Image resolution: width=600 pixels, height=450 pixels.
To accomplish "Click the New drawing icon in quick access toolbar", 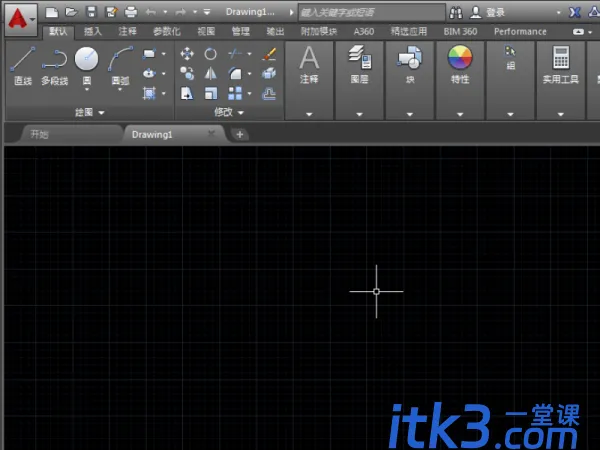I will [52, 12].
